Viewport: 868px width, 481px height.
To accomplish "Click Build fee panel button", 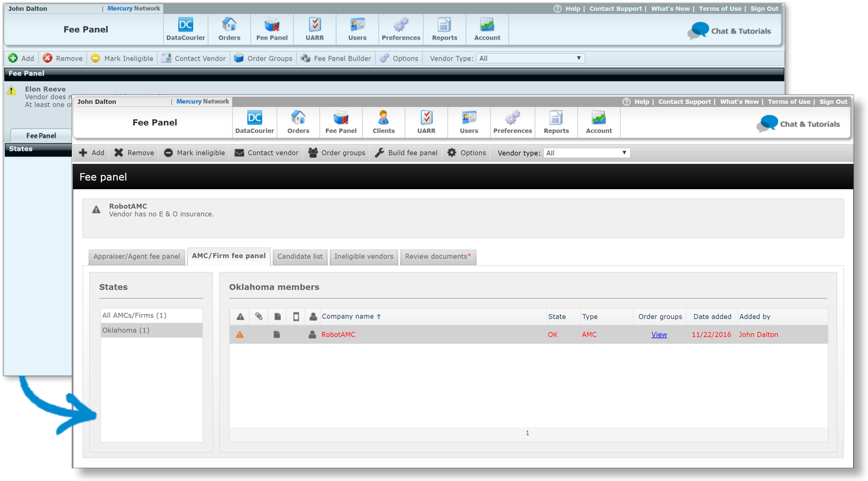I will pyautogui.click(x=406, y=153).
